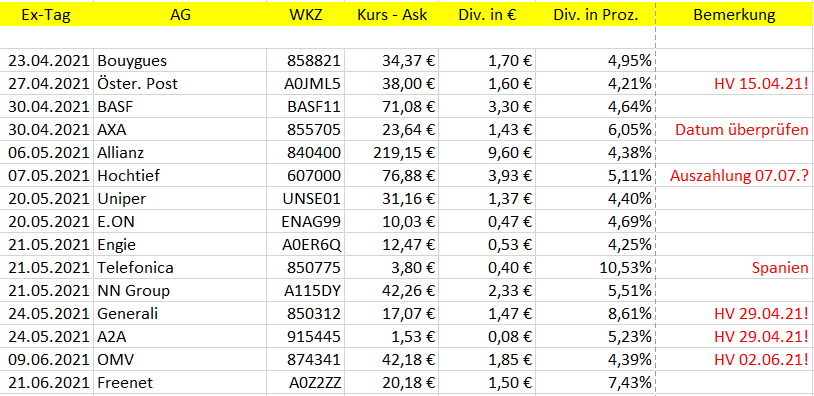Click the E.ON company cell
Image resolution: width=814 pixels, height=396 pixels.
[180, 222]
